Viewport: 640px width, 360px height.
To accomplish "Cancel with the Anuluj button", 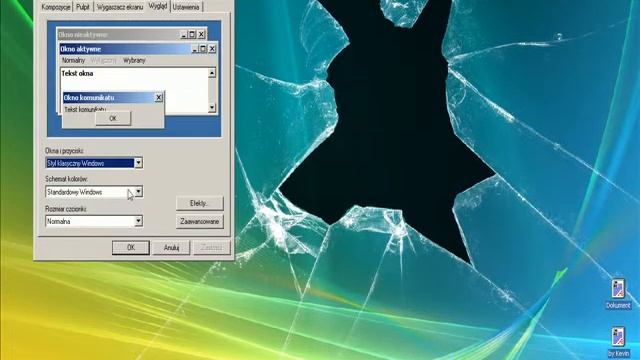I will click(171, 247).
